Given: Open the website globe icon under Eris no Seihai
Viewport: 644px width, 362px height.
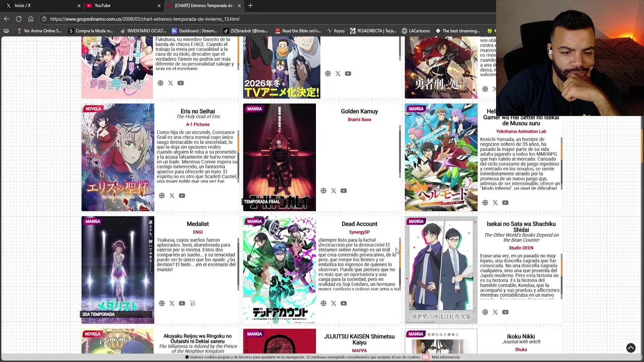Looking at the screenshot, I should 162,196.
